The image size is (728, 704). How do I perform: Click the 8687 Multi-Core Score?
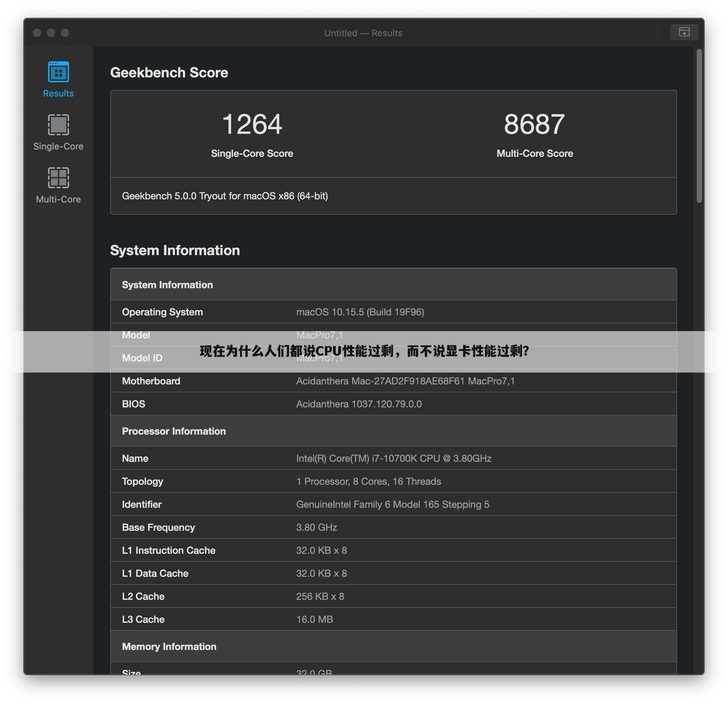534,124
